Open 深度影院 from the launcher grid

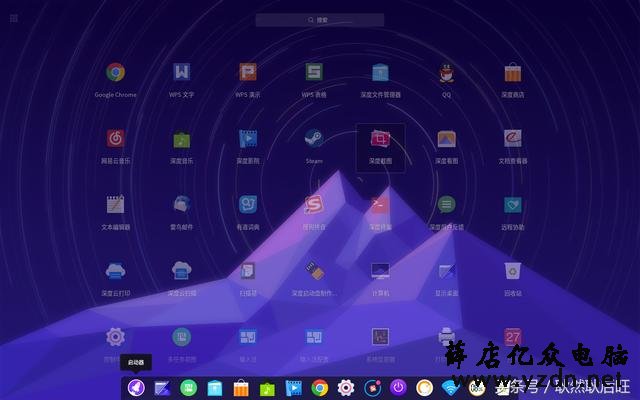click(248, 139)
